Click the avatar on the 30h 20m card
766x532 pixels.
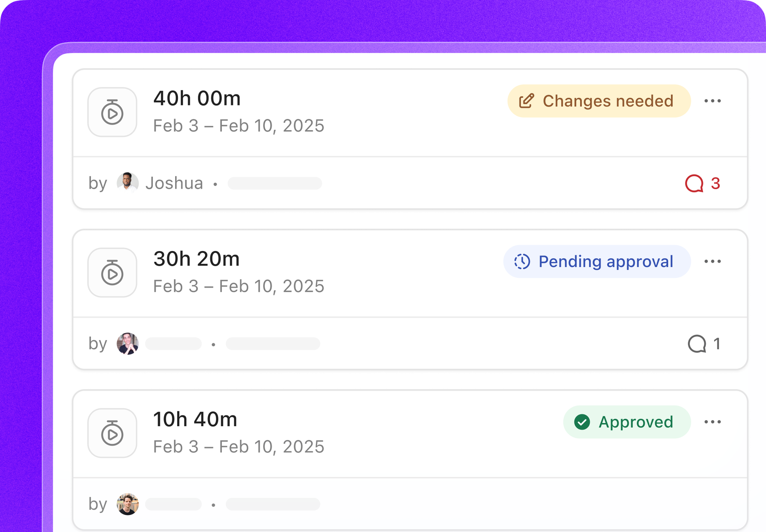point(128,344)
